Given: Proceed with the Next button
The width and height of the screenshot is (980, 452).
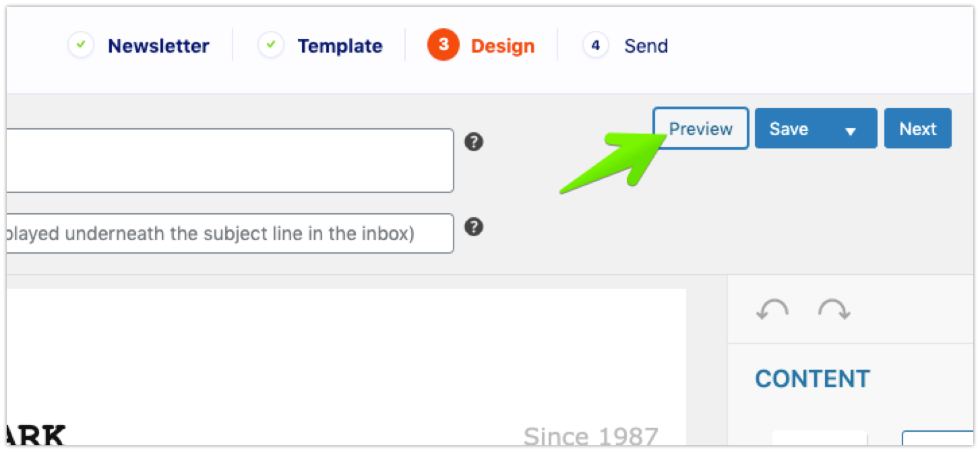Looking at the screenshot, I should (x=917, y=128).
